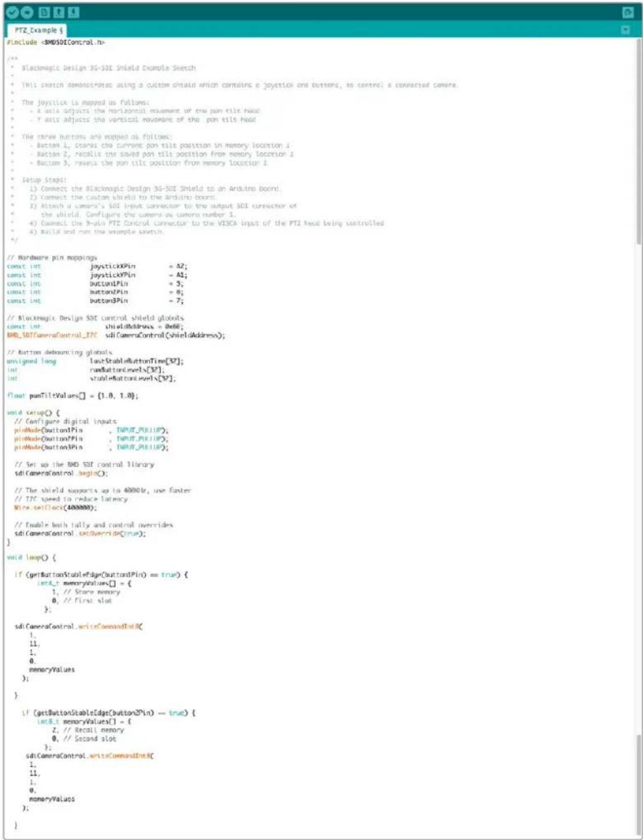Screen dimensions: 643x840
Task: Click the button1Pin declaration line
Action: tap(95, 284)
